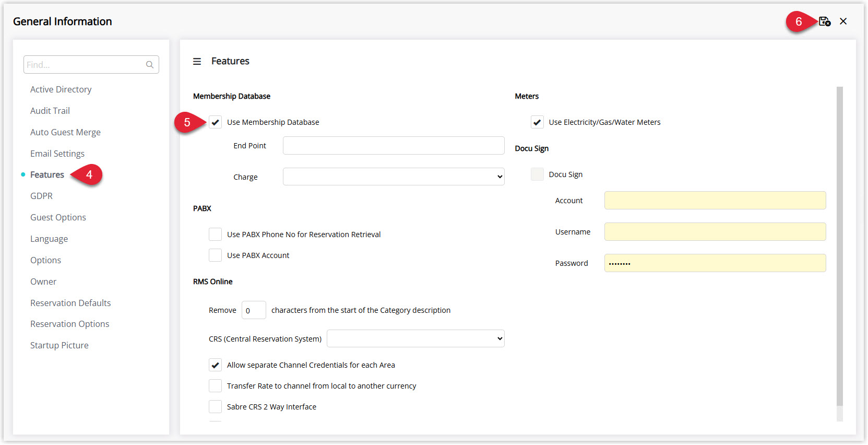Open the GDPR section
Viewport: 868px width, 445px height.
coord(41,196)
